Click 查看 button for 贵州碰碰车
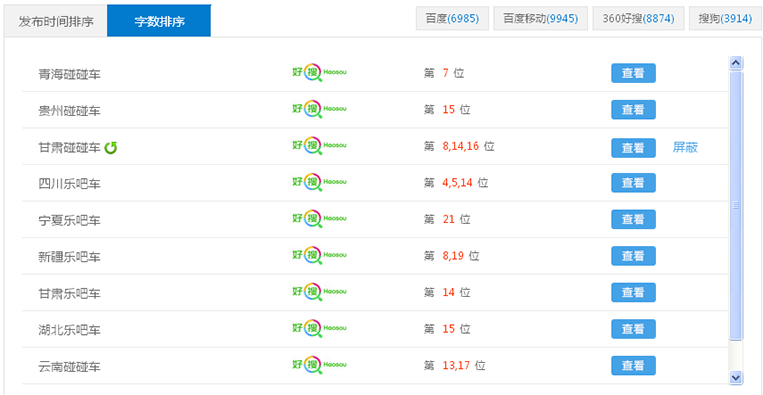This screenshot has width=763, height=395. pyautogui.click(x=633, y=109)
